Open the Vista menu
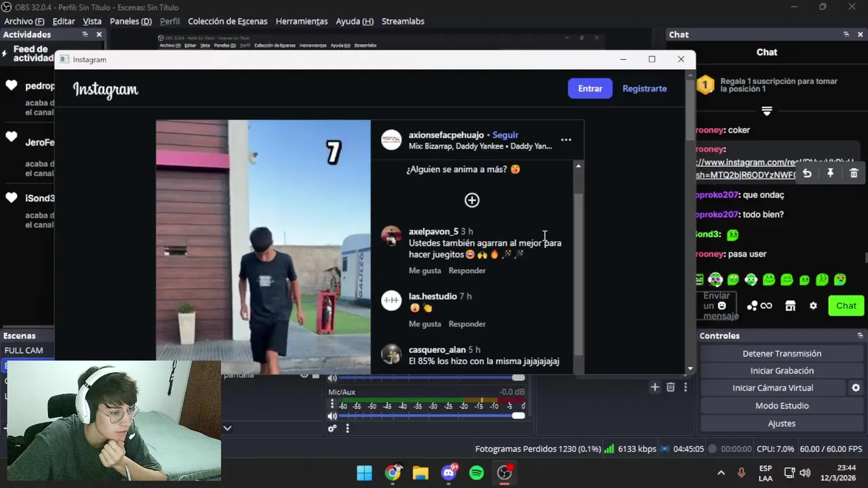Image resolution: width=868 pixels, height=488 pixels. [92, 21]
